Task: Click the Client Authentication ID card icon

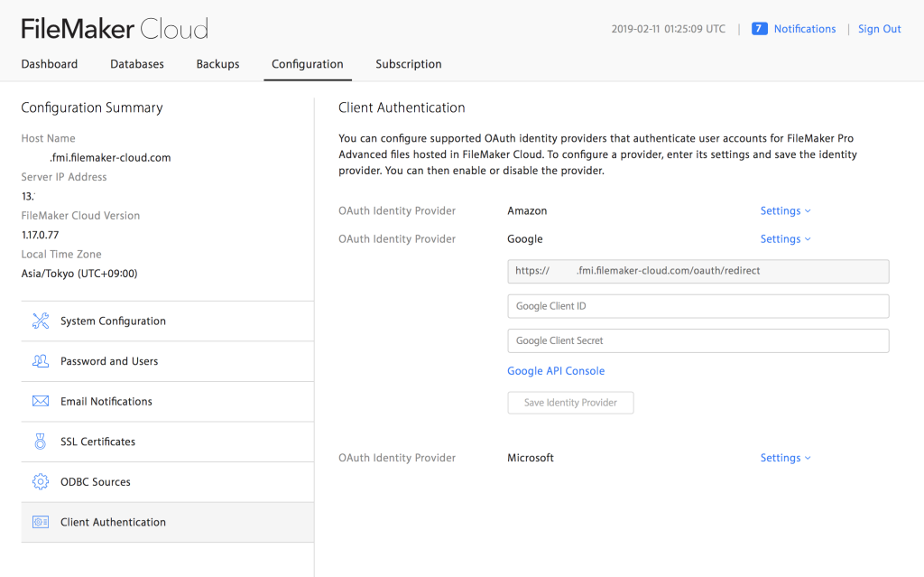Action: [41, 522]
